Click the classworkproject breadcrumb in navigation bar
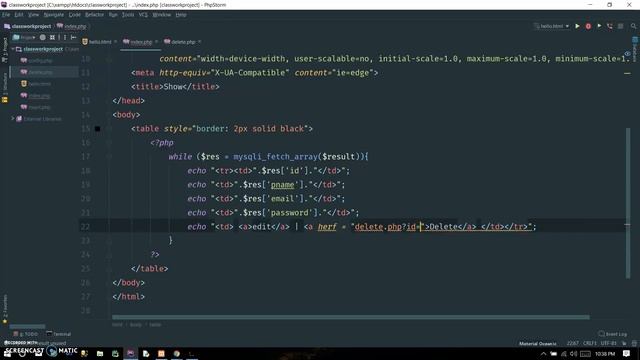The image size is (640, 360). (28, 26)
